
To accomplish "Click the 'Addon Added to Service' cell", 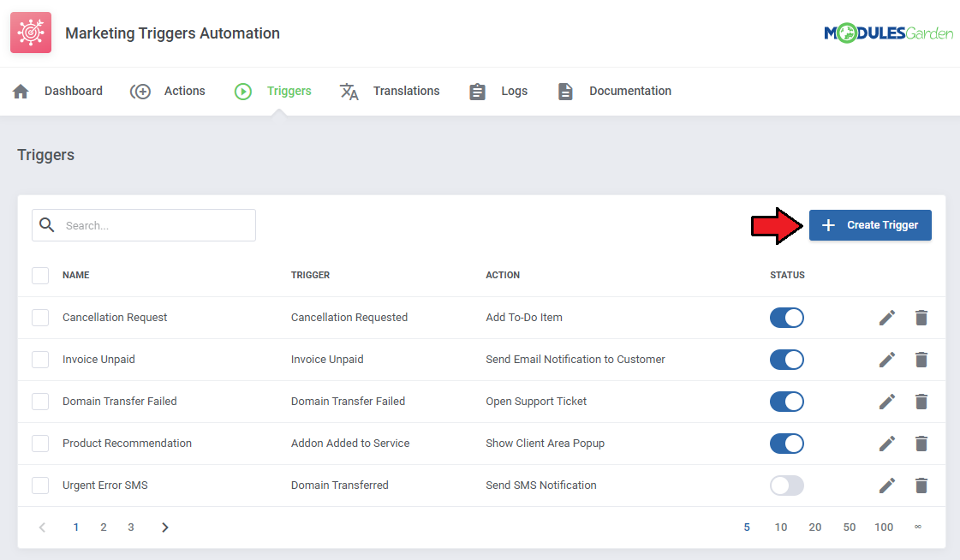I will (x=350, y=443).
